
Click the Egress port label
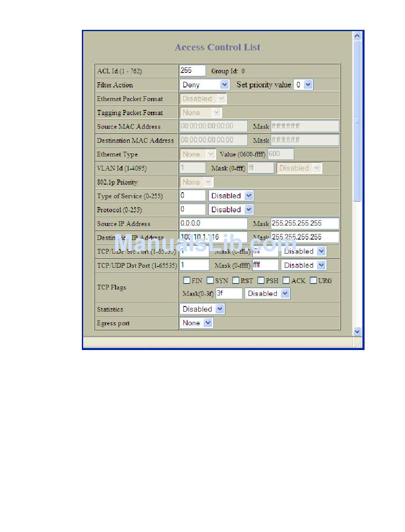pyautogui.click(x=113, y=323)
